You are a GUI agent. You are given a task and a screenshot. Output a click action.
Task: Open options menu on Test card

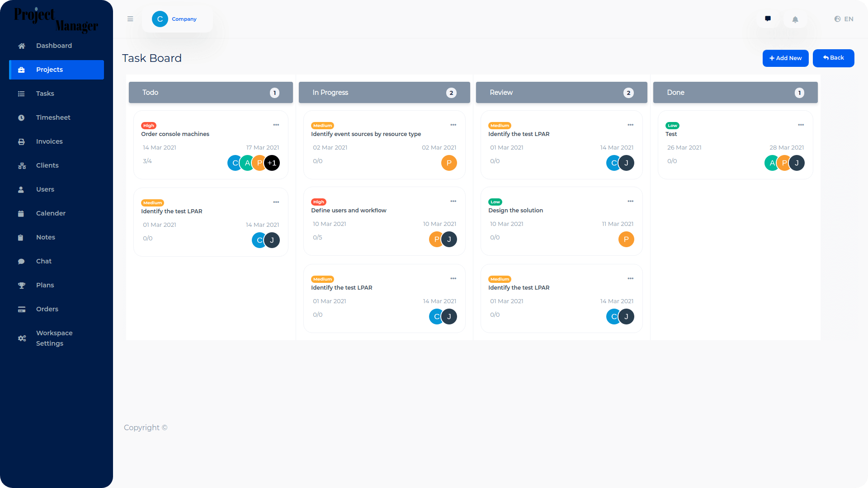(x=801, y=125)
